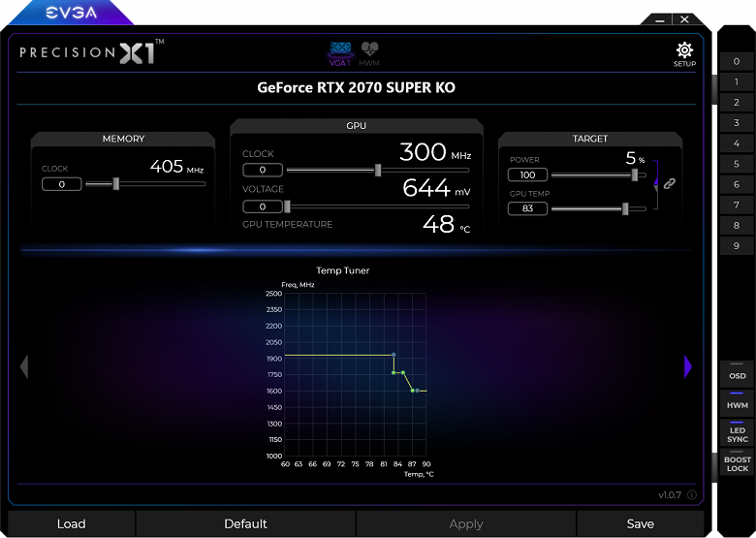Click the Temp Tuner curve point at 1900 MHz
This screenshot has height=538, width=756.
(394, 355)
